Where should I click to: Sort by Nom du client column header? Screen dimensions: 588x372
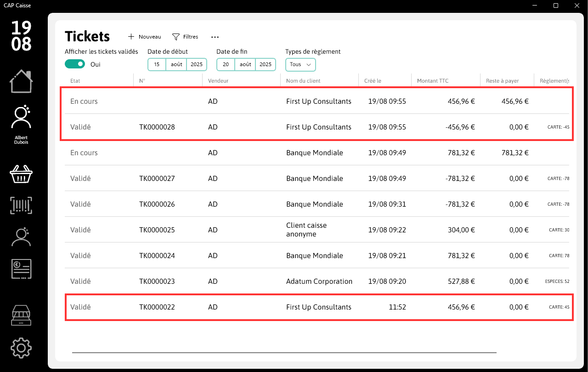click(303, 81)
